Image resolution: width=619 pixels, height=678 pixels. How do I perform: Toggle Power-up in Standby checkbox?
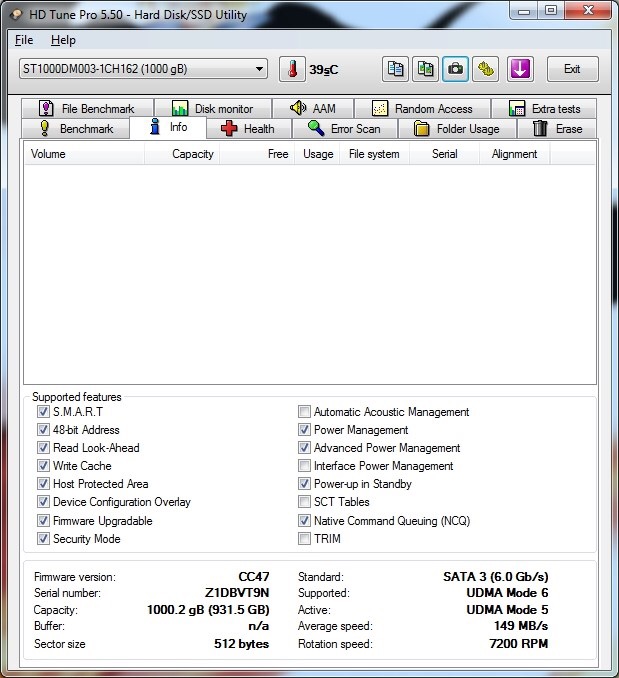(304, 483)
